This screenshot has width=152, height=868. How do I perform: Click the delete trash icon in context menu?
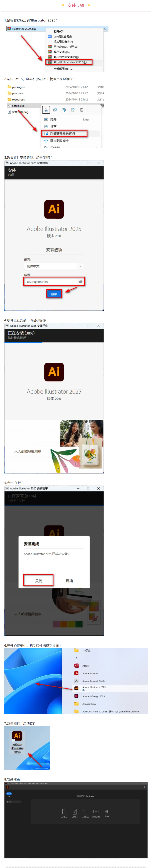point(82,110)
